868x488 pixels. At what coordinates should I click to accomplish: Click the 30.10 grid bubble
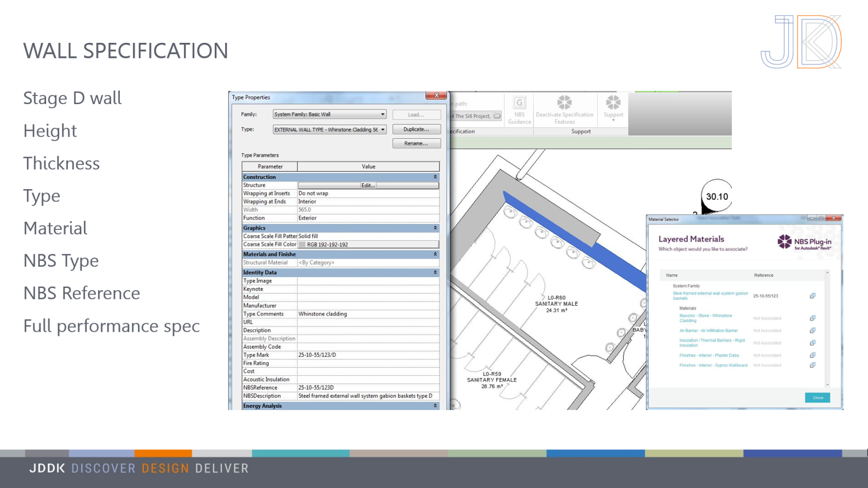[x=717, y=197]
